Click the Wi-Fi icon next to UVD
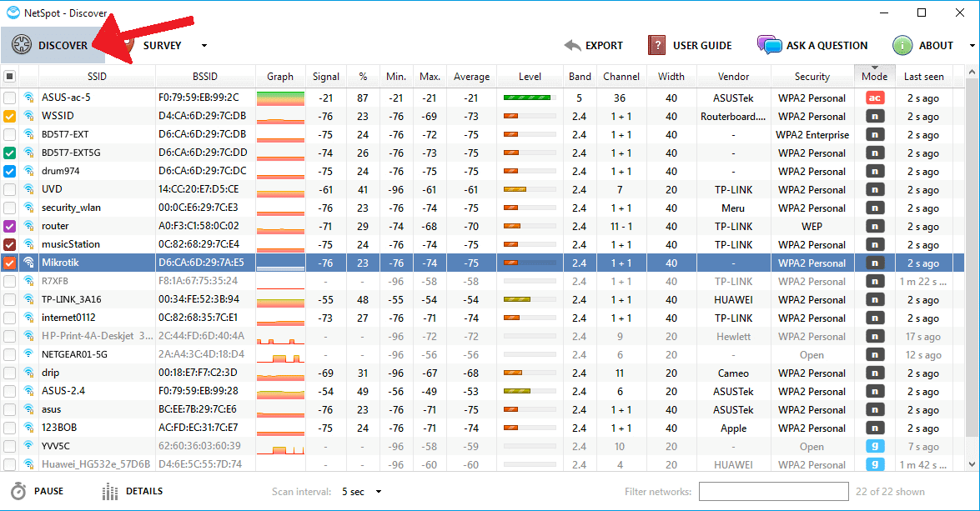Viewport: 980px width, 511px height. 28,189
